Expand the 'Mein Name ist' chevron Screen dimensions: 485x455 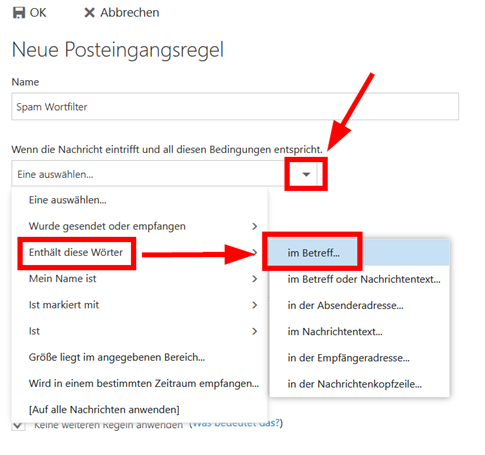click(255, 279)
